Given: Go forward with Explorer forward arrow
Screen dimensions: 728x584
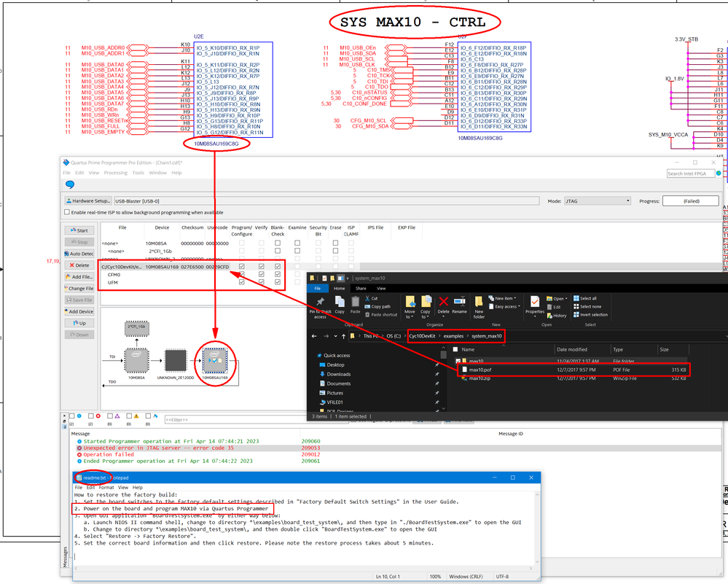Looking at the screenshot, I should [326, 336].
